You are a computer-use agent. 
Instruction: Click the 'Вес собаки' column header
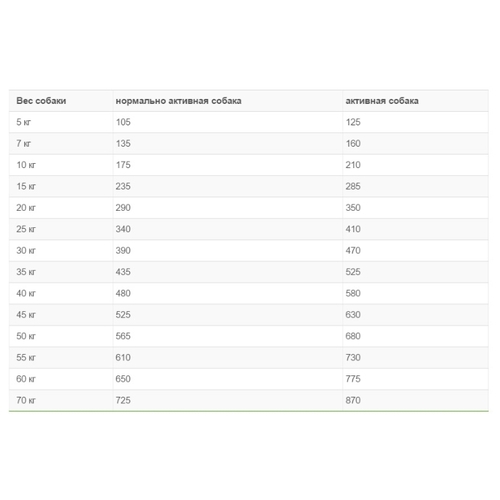[41, 101]
